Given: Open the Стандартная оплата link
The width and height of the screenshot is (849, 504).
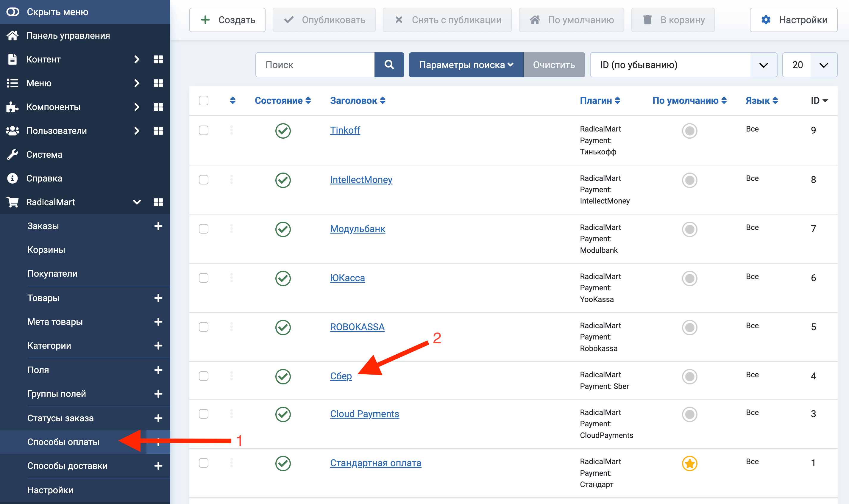Looking at the screenshot, I should (375, 463).
